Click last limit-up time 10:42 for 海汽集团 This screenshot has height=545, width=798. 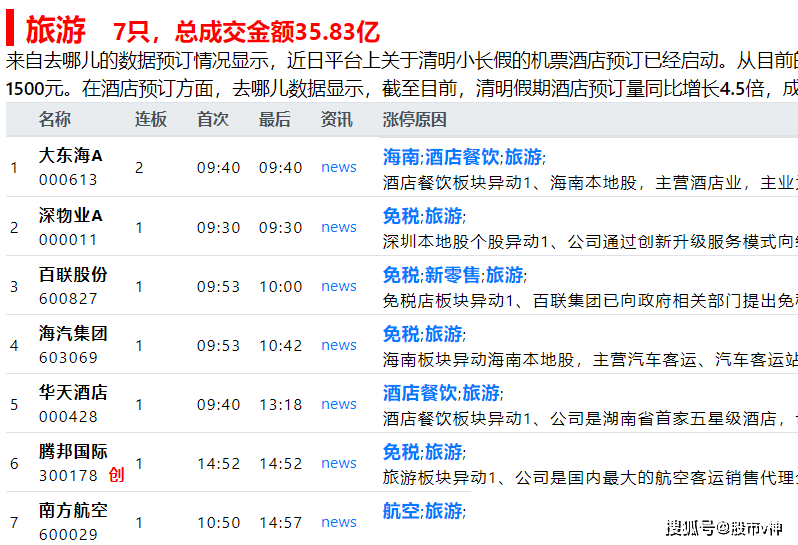tap(280, 346)
